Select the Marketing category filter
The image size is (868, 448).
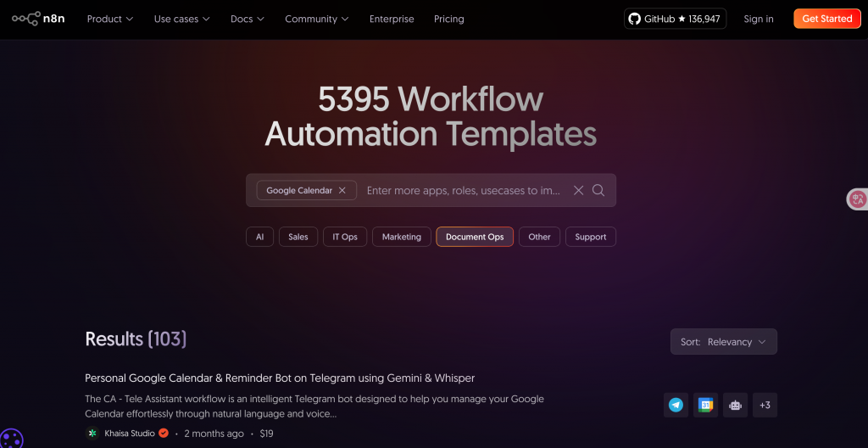[x=401, y=237]
